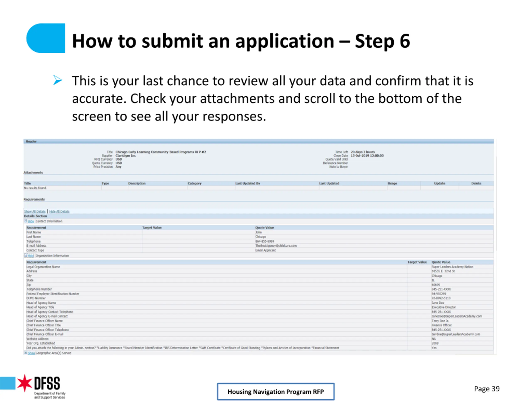The width and height of the screenshot is (532, 411).
Task: Collapse the Organization Information section
Action: pyautogui.click(x=31, y=256)
